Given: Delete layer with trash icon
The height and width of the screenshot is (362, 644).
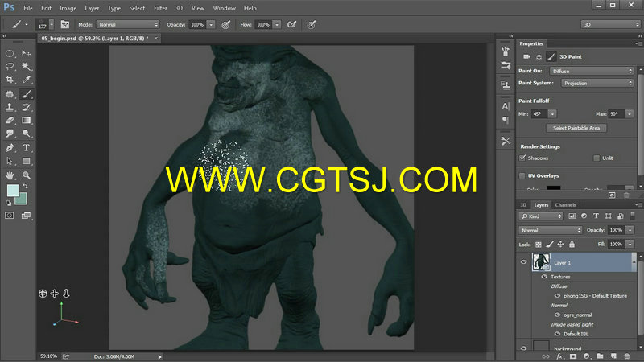Looking at the screenshot, I should 627,356.
